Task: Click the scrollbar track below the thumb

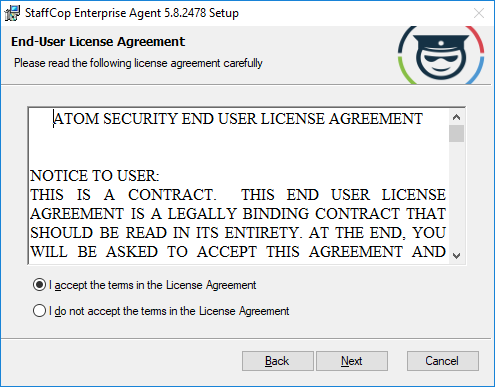Action: [456, 195]
